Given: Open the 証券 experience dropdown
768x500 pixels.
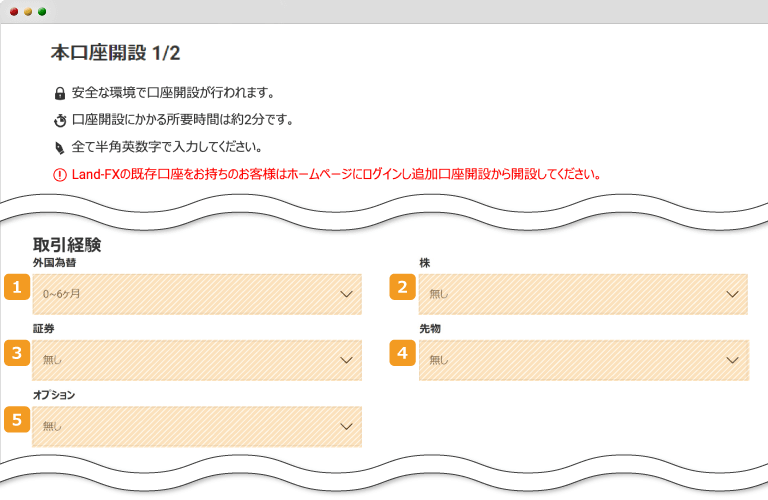Looking at the screenshot, I should pyautogui.click(x=197, y=360).
